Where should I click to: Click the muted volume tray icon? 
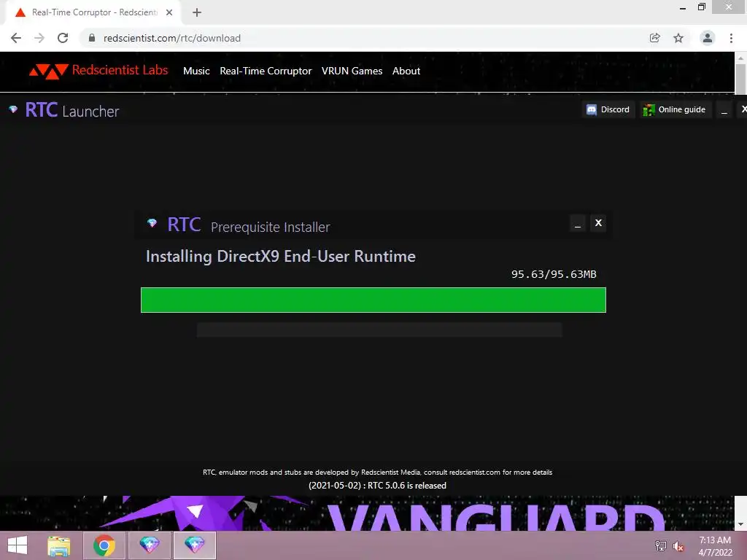(x=678, y=546)
